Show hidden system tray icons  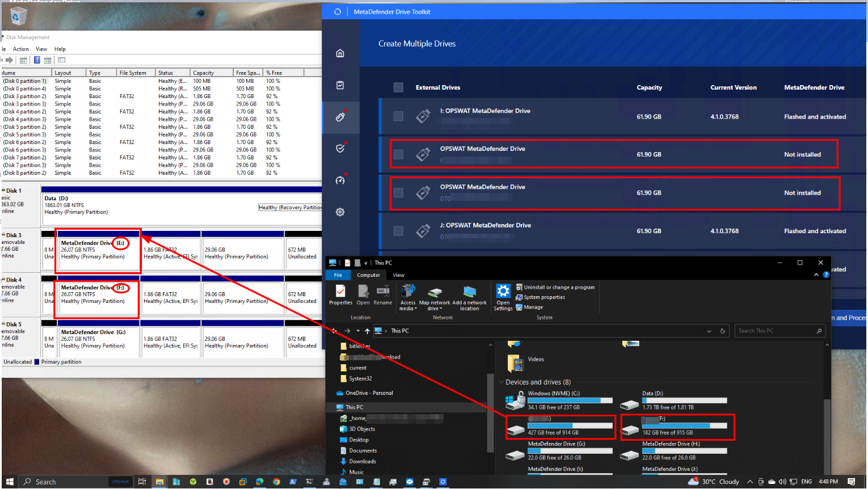click(x=750, y=482)
